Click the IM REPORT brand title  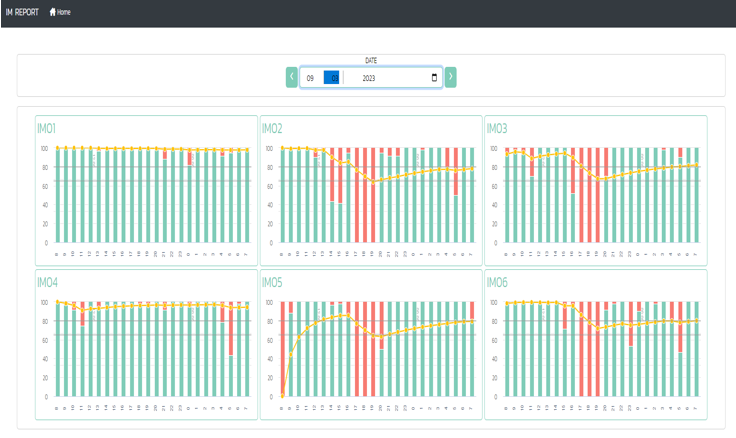[x=21, y=12]
